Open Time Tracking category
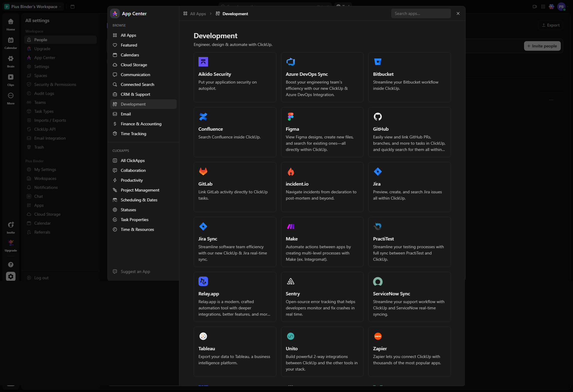The image size is (573, 392). pyautogui.click(x=143, y=134)
